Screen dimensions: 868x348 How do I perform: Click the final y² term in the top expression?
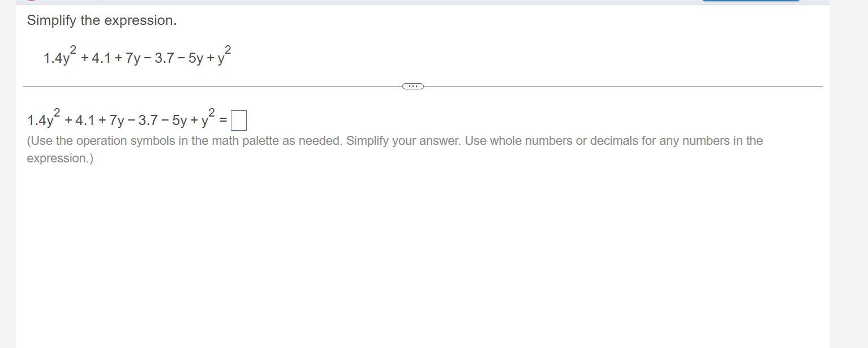tap(224, 57)
